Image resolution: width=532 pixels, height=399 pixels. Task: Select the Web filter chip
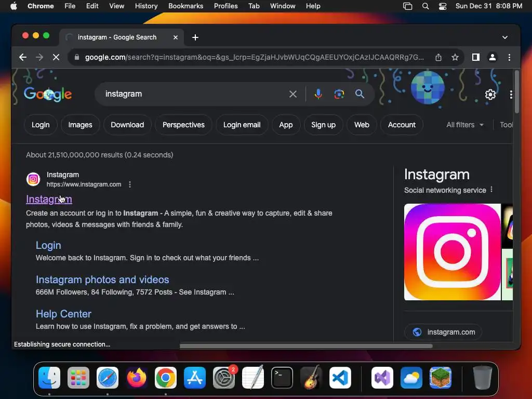tap(362, 125)
